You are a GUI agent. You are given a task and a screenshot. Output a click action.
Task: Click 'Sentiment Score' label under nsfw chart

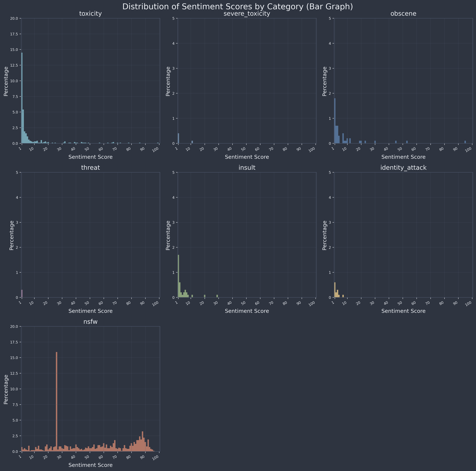[x=90, y=465]
